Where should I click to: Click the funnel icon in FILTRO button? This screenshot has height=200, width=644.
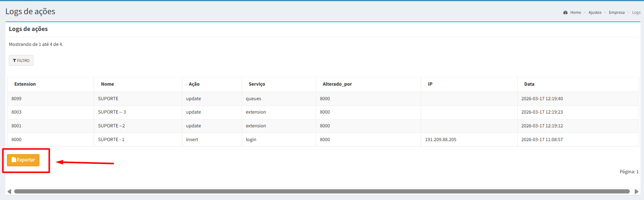click(14, 61)
